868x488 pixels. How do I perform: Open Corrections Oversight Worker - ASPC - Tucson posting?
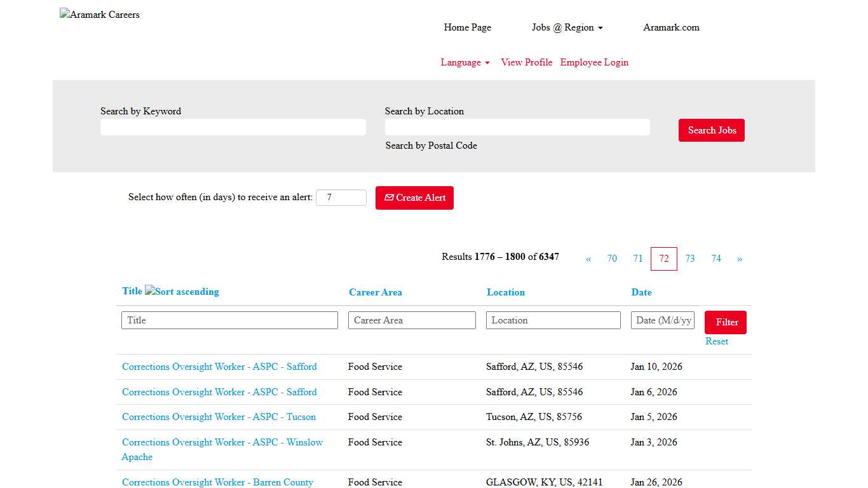[x=219, y=417]
